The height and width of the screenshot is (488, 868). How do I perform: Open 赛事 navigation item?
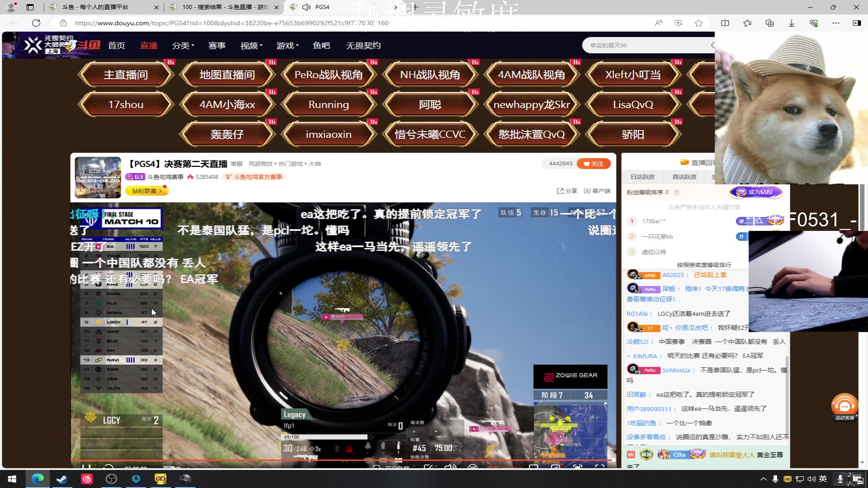(x=217, y=46)
